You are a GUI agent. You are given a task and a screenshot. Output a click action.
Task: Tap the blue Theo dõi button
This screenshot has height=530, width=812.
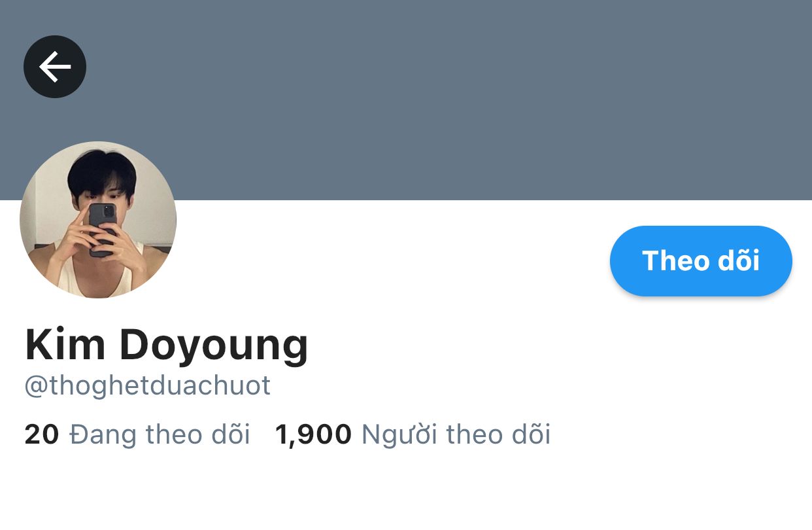[x=701, y=261]
